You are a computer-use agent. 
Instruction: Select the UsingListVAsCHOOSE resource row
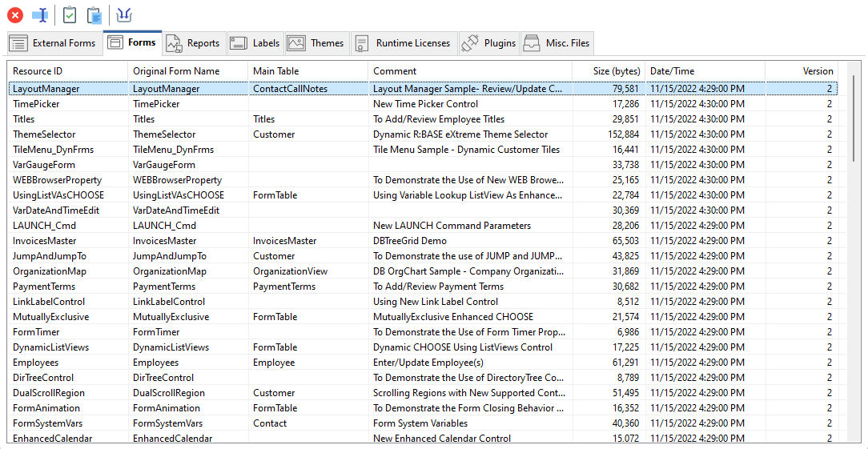pyautogui.click(x=423, y=194)
